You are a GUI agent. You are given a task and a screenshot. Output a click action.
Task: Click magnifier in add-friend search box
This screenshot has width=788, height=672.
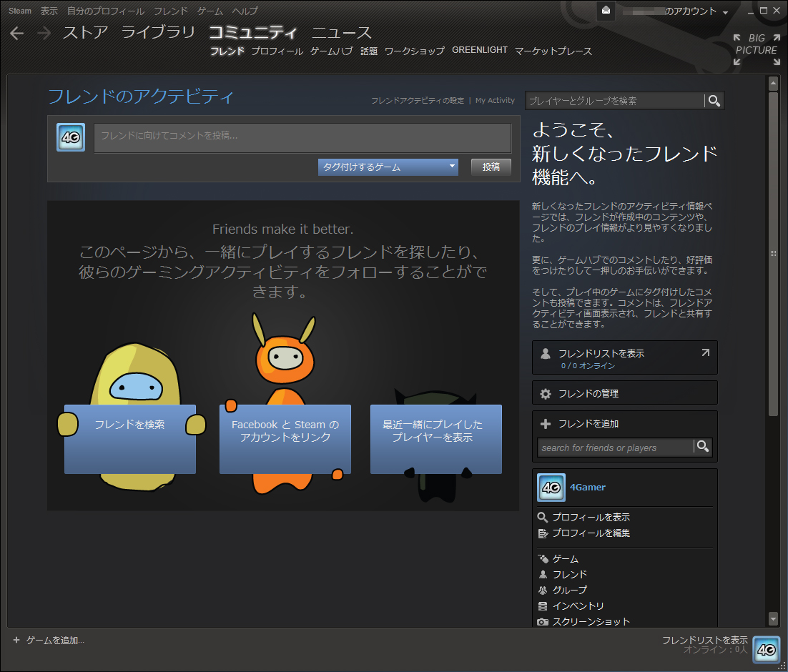click(703, 446)
